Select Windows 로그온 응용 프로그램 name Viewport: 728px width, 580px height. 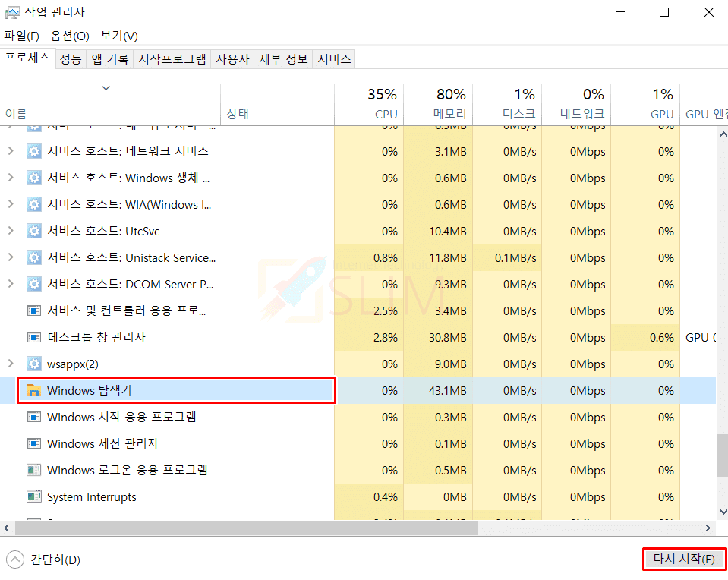(128, 470)
